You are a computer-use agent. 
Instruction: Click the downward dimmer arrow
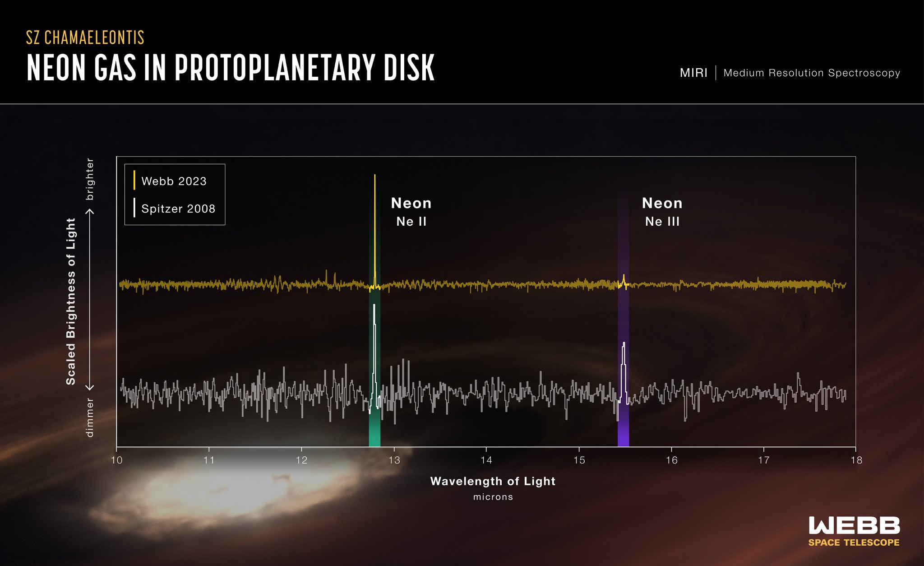pyautogui.click(x=90, y=387)
